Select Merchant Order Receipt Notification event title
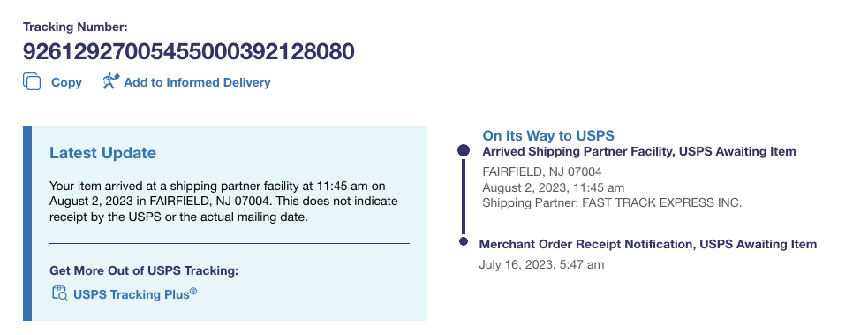868x335 pixels. (647, 244)
